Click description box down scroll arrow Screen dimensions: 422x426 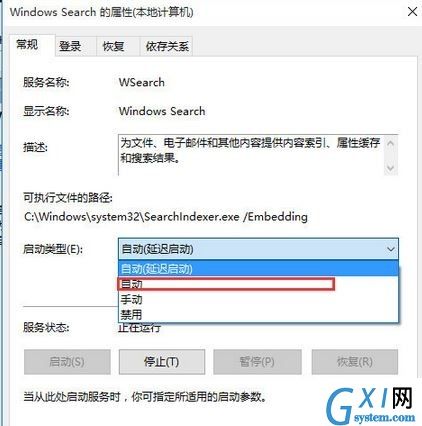tap(390, 168)
